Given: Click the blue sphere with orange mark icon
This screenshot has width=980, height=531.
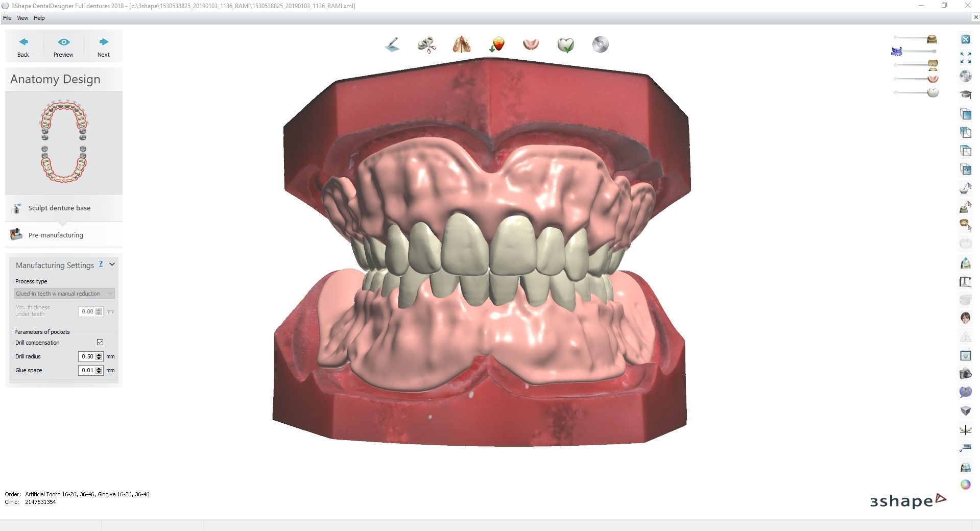Looking at the screenshot, I should 966,392.
